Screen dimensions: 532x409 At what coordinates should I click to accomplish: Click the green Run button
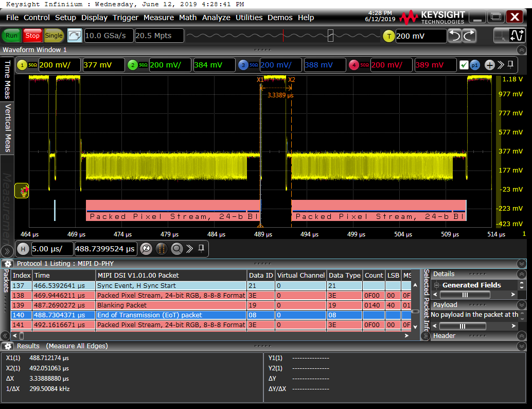click(11, 36)
